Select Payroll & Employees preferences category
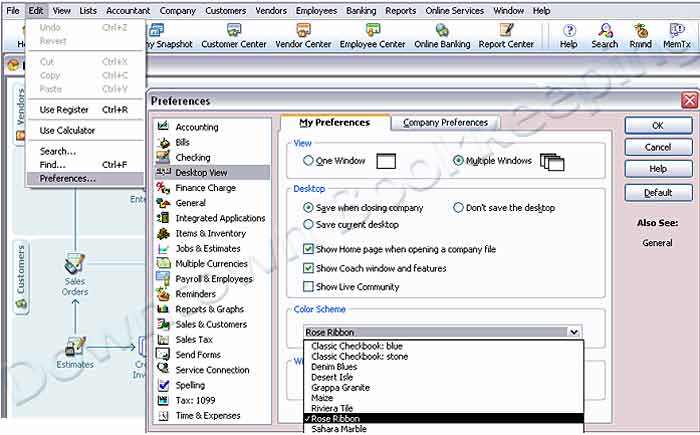 [x=212, y=279]
